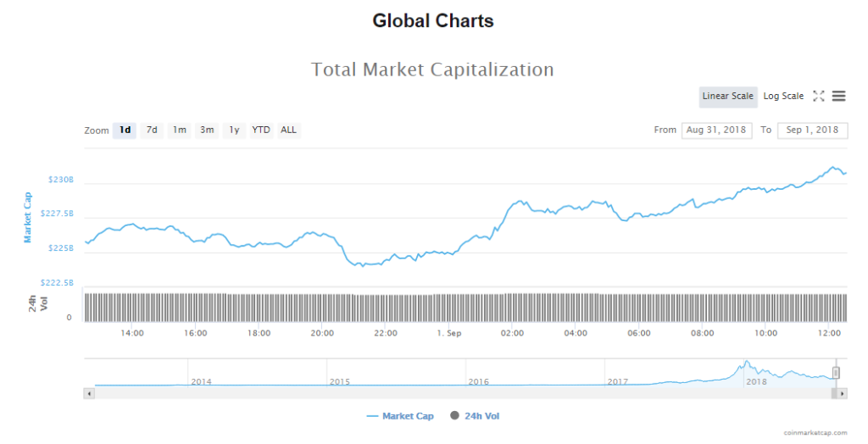Screen dimensions: 868x444
Task: Open the chart hamburger context menu
Action: [x=838, y=97]
